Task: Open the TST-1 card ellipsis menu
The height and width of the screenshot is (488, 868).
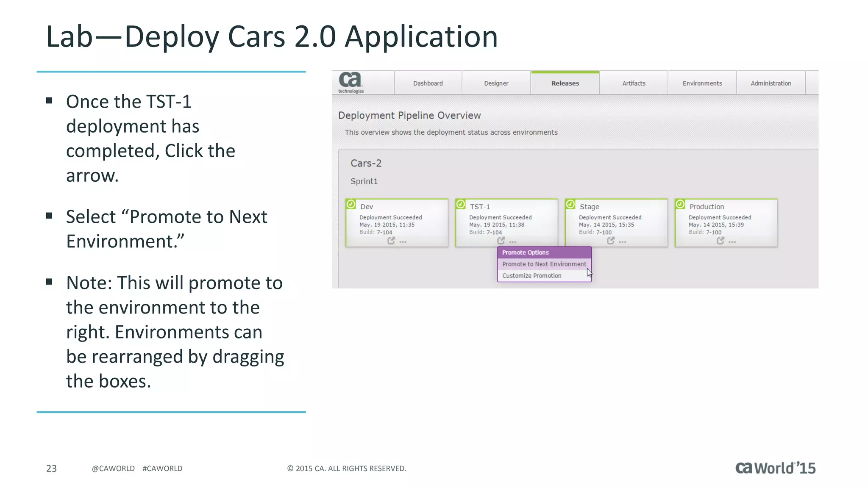Action: (x=513, y=242)
